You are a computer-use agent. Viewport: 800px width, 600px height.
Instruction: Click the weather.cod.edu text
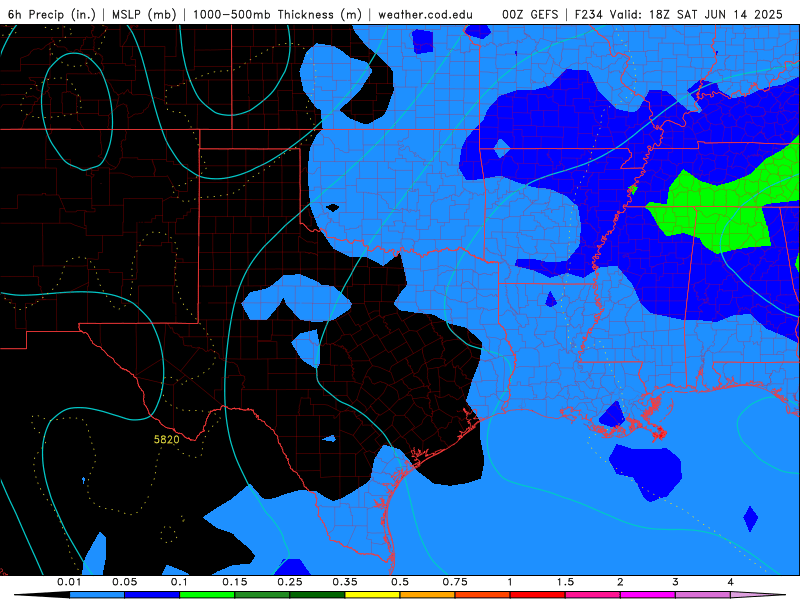pyautogui.click(x=425, y=14)
